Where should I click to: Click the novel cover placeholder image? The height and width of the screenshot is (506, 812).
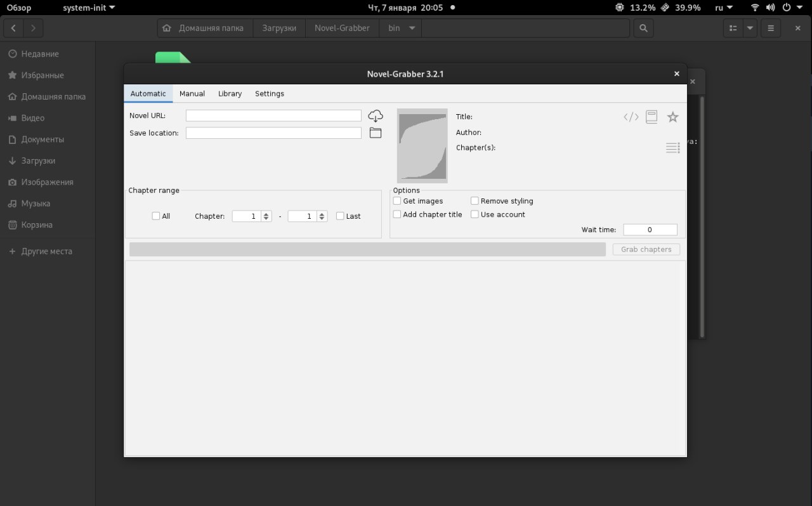(422, 146)
